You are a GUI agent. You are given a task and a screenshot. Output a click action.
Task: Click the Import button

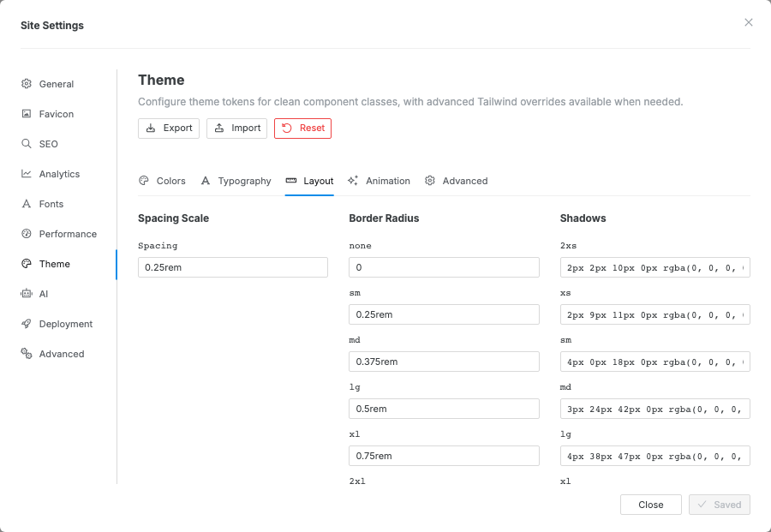(x=236, y=129)
